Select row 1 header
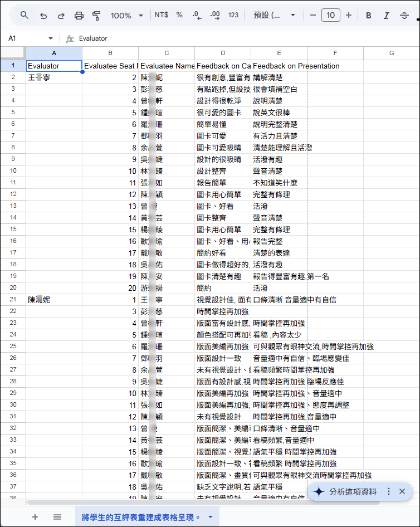The width and height of the screenshot is (420, 527). point(13,66)
